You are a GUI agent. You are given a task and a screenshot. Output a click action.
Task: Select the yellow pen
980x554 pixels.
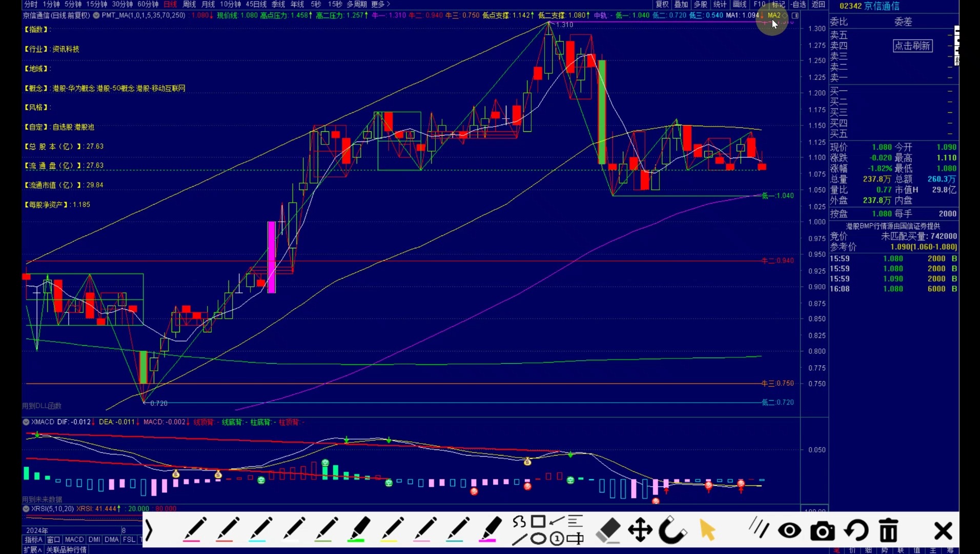click(391, 529)
